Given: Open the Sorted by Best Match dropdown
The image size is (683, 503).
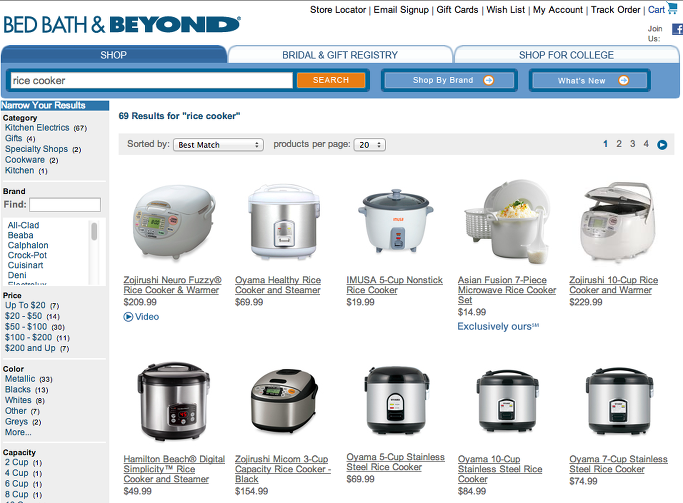Looking at the screenshot, I should coord(218,145).
